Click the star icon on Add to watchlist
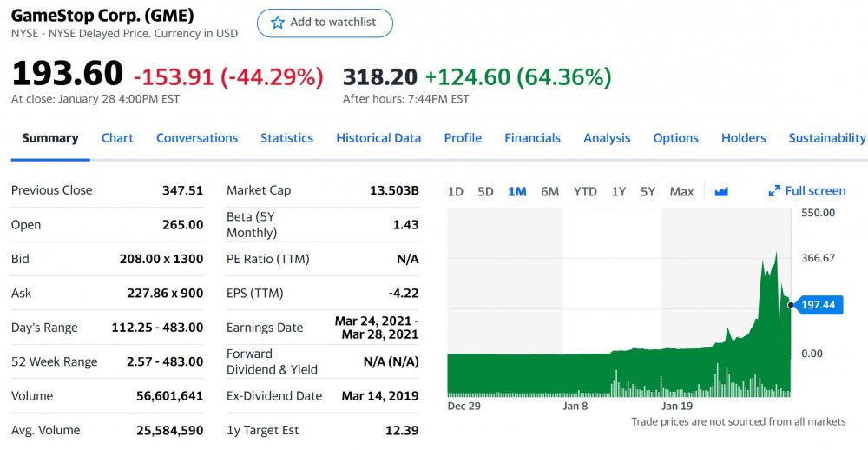Viewport: 868px width, 450px height. point(278,23)
